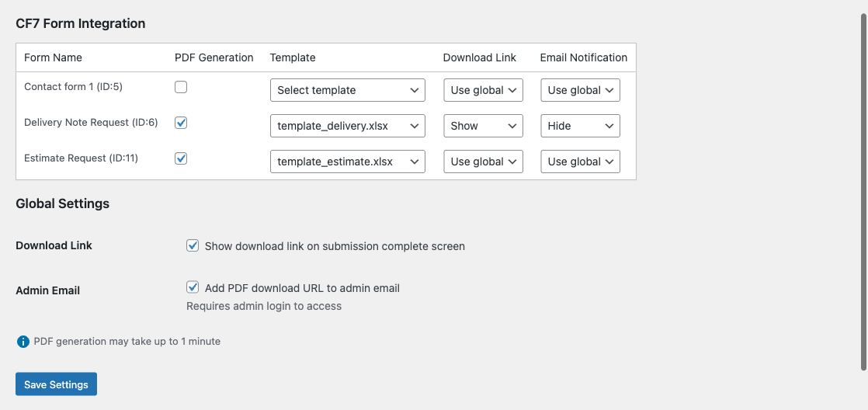Change Delivery Note email notification from Hide
Screen dimensions: 868x410
point(580,126)
